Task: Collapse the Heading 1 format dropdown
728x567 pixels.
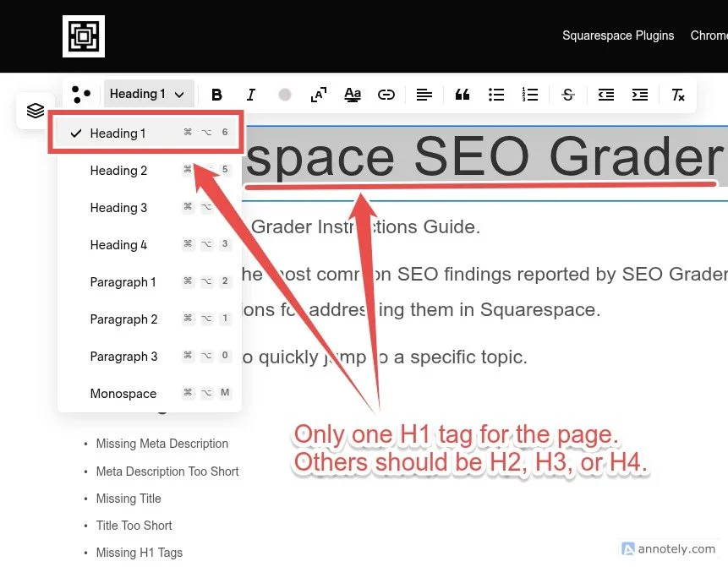Action: (148, 94)
